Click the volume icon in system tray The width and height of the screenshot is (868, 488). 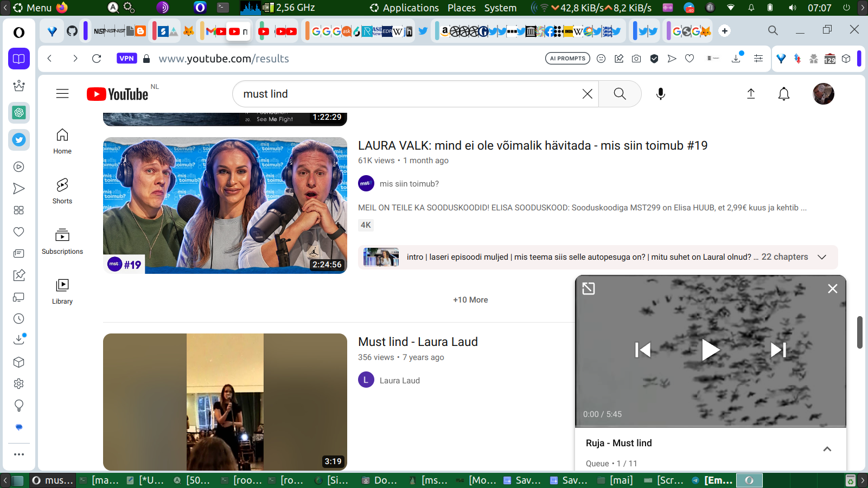(793, 8)
